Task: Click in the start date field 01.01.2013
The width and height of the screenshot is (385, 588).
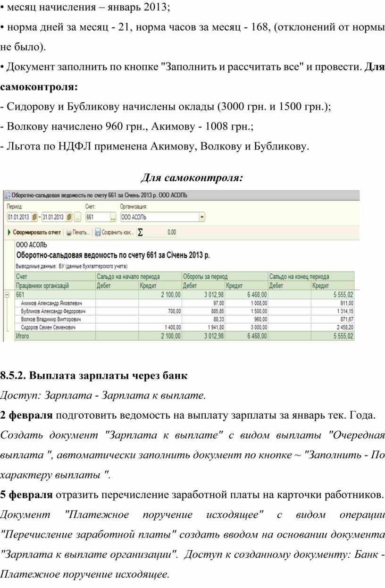Action: click(18, 217)
